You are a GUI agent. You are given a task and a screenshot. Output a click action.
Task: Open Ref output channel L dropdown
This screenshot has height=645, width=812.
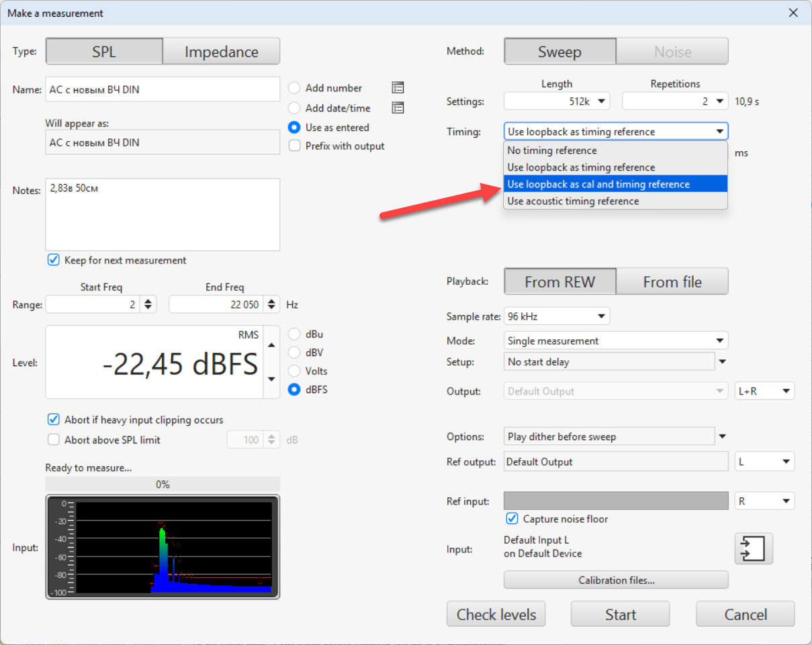pos(765,462)
